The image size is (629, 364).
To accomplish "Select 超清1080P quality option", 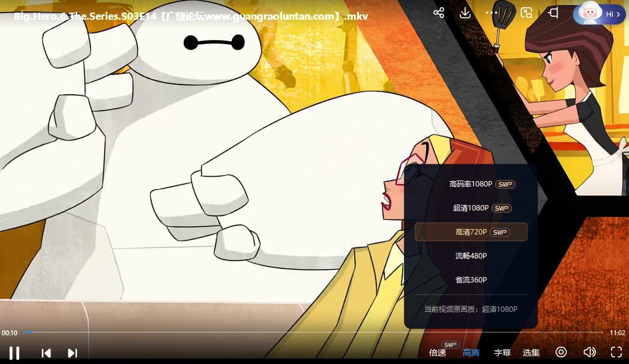I will point(471,208).
